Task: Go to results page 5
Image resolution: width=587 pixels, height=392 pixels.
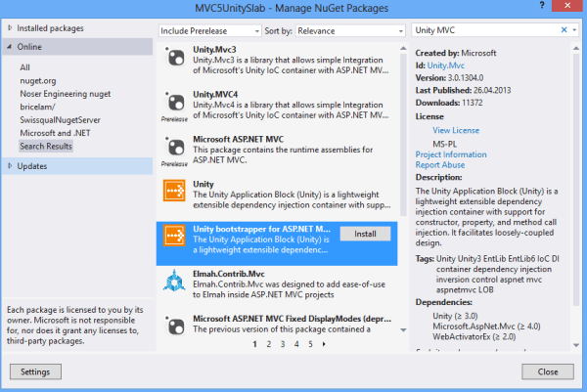Action: 310,344
